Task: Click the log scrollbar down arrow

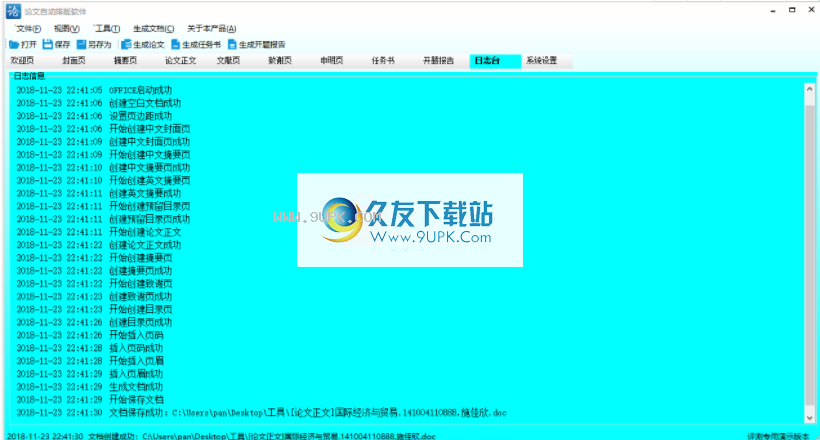Action: pos(810,418)
